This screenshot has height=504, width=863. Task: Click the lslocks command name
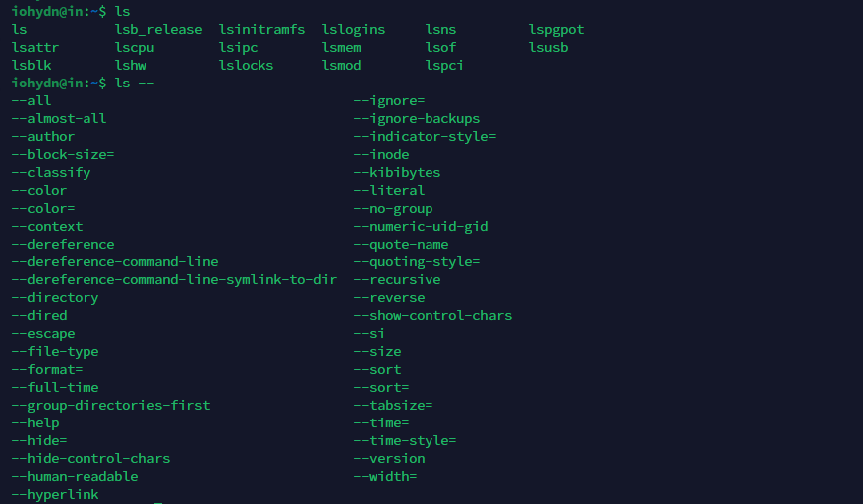point(250,66)
